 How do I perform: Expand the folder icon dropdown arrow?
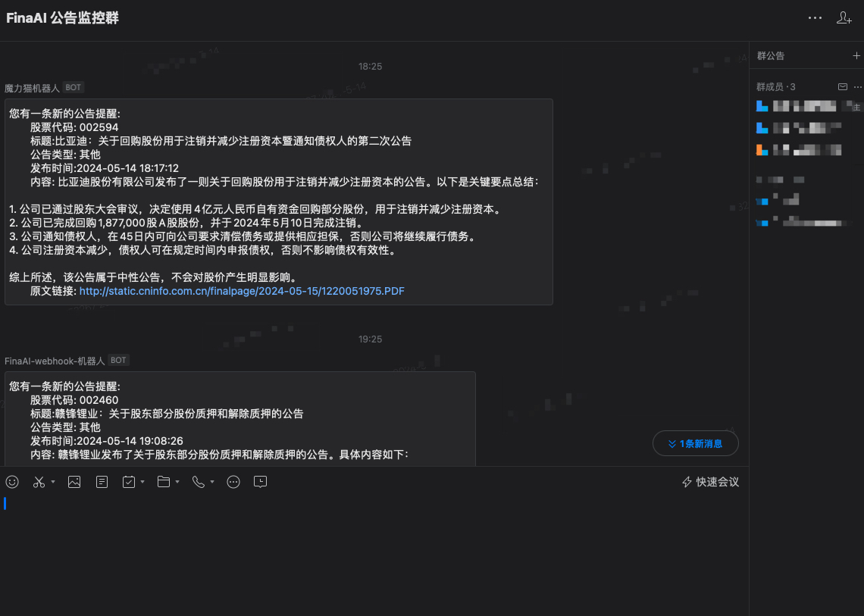coord(177,483)
